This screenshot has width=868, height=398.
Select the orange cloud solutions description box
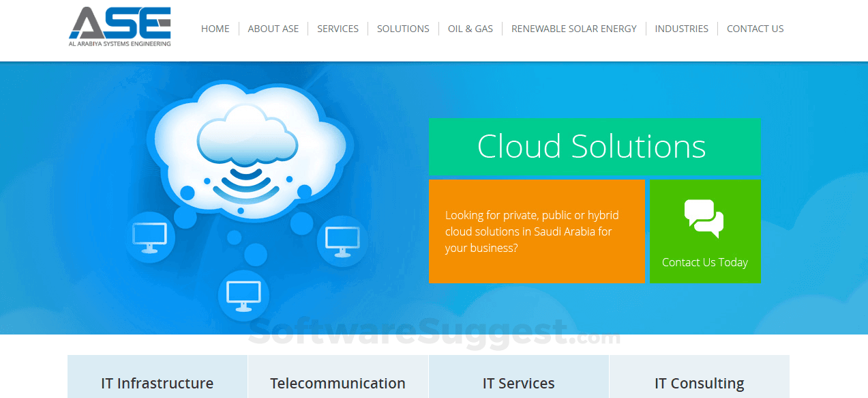point(537,231)
